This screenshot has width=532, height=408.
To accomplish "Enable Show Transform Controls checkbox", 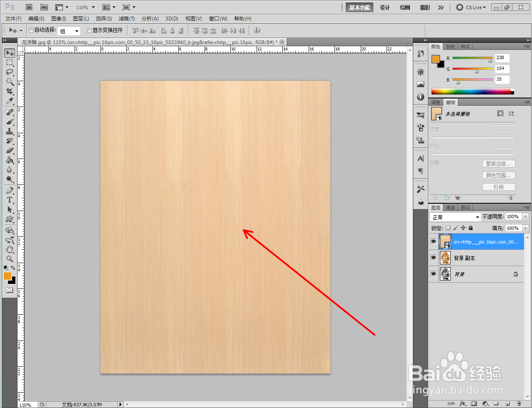I will point(89,30).
